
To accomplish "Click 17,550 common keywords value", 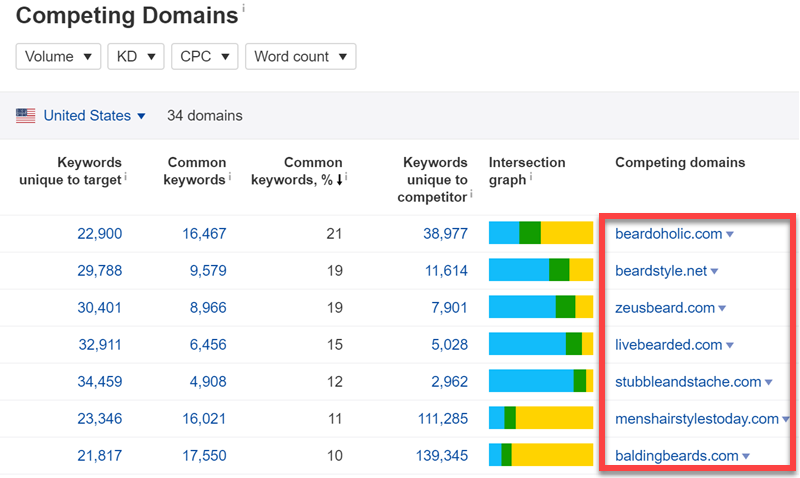I will point(204,456).
